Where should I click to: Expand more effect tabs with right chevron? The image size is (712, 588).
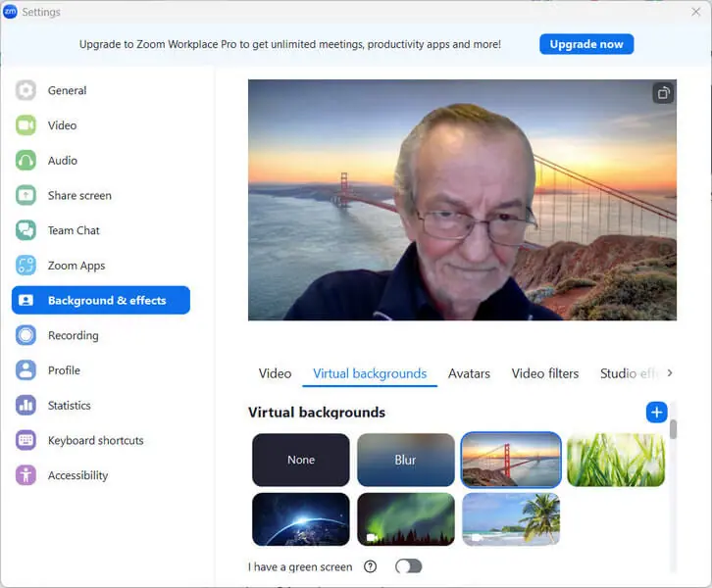coord(669,373)
